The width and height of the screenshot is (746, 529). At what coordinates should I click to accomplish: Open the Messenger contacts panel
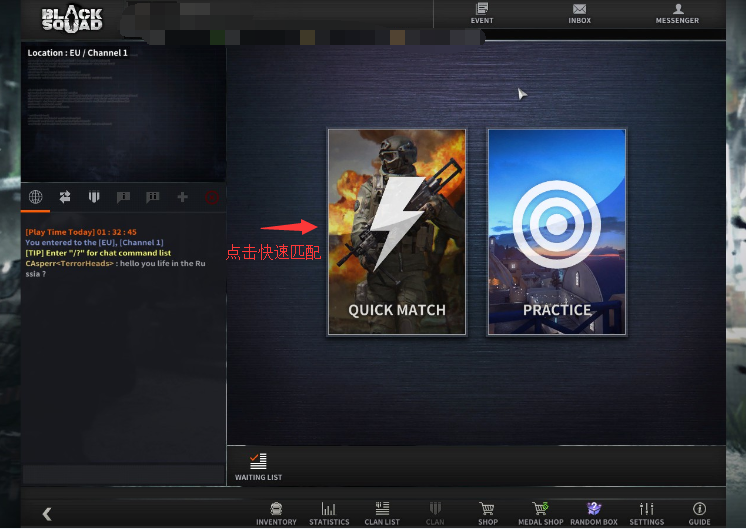(x=677, y=13)
